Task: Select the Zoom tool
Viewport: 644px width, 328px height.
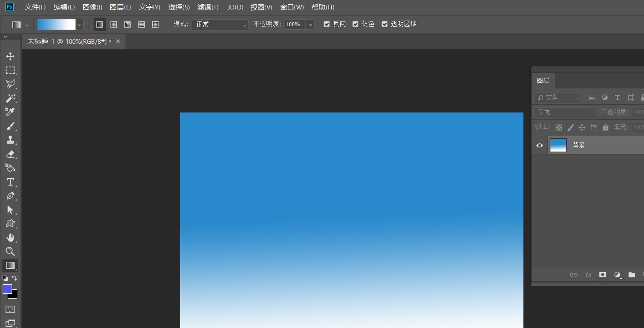Action: (11, 252)
